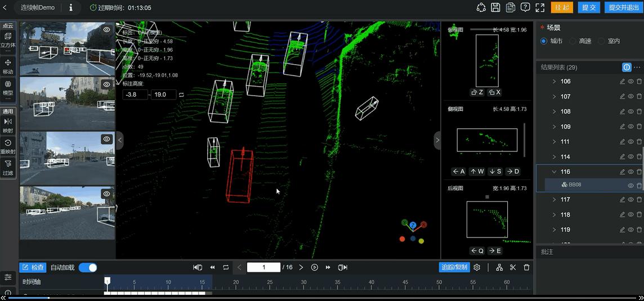Image resolution: width=644 pixels, height=301 pixels.
Task: Collapse right views panel arrow handle
Action: 437,141
